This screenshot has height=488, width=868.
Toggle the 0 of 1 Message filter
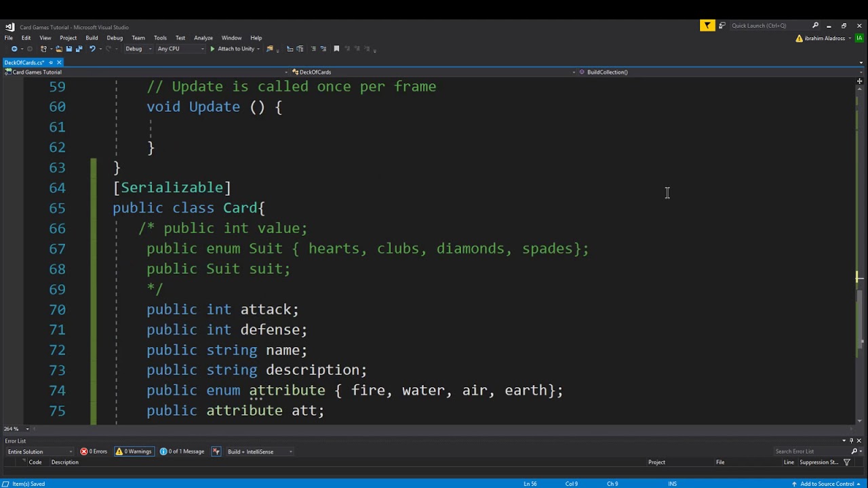[x=182, y=451]
